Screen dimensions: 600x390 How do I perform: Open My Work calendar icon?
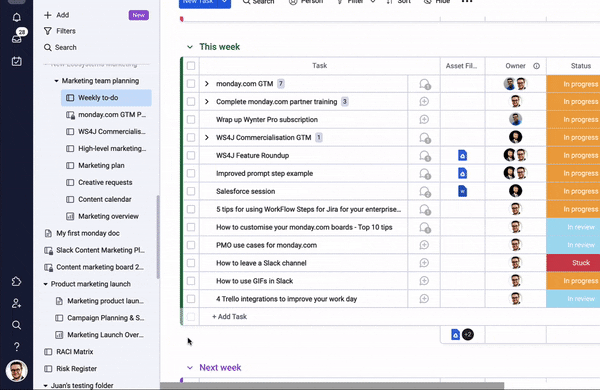pyautogui.click(x=16, y=61)
